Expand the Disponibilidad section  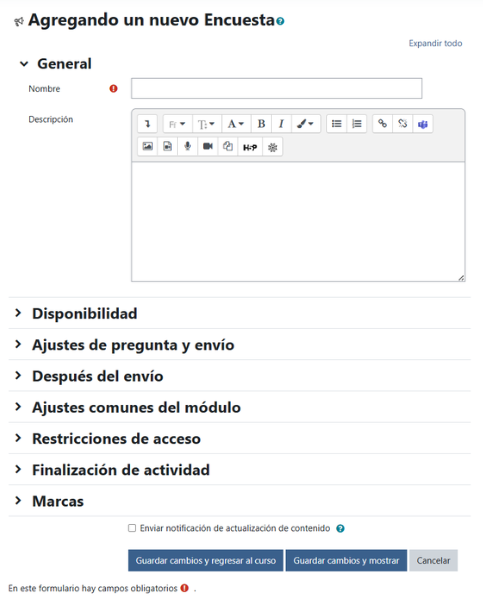pos(18,313)
